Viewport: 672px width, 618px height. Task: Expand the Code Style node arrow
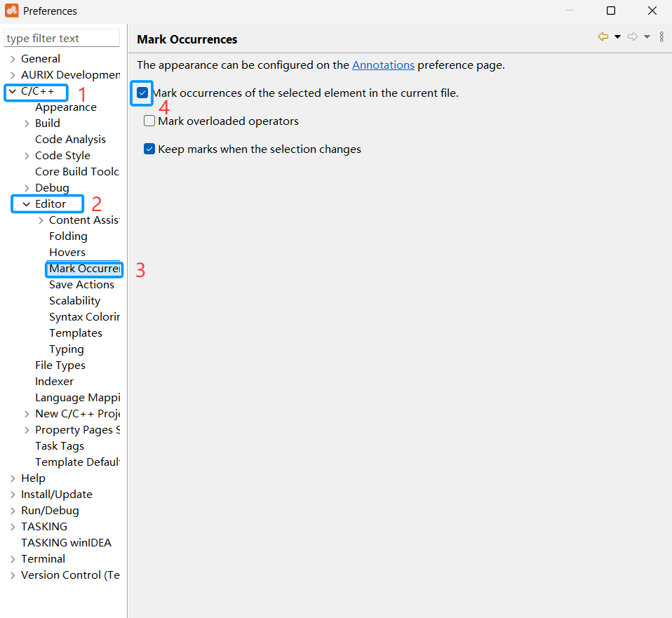point(27,156)
